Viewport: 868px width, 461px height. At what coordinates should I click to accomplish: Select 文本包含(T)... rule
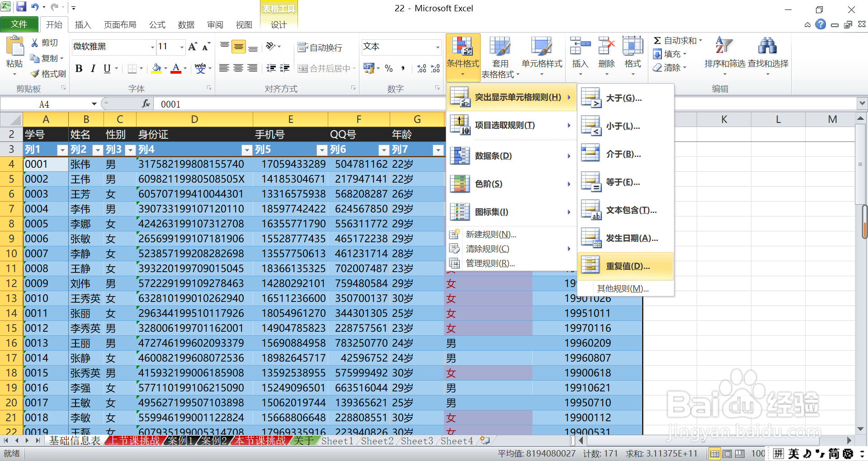[x=626, y=210]
